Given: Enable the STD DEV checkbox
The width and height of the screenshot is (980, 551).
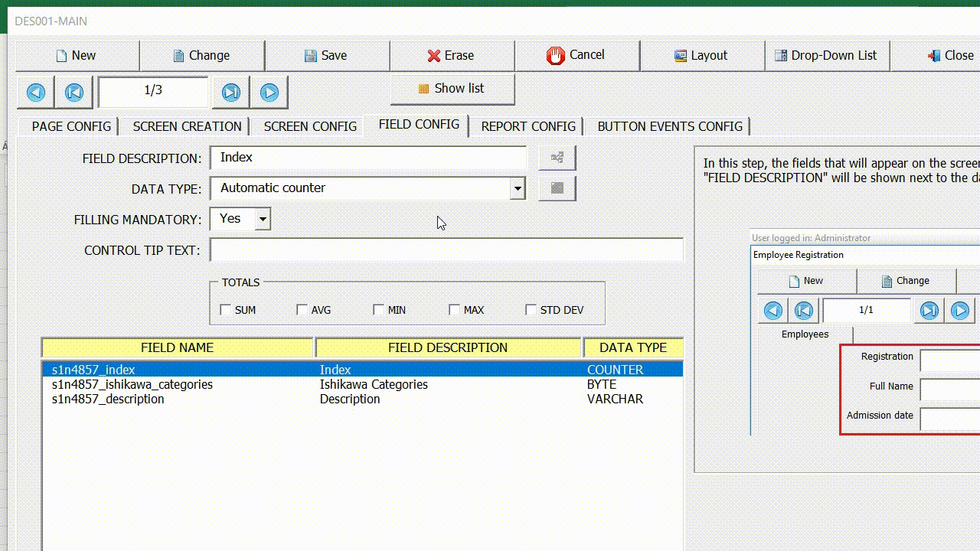Looking at the screenshot, I should (531, 309).
